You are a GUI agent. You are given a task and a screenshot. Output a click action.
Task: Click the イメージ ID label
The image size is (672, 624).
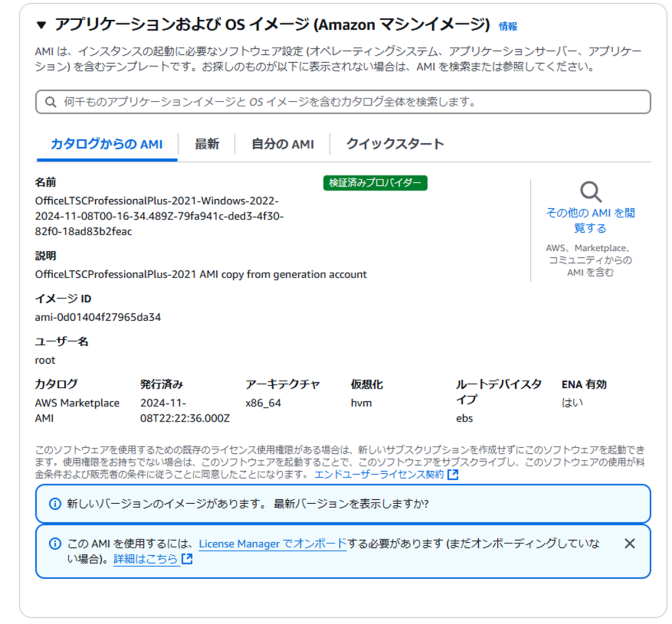click(x=63, y=298)
